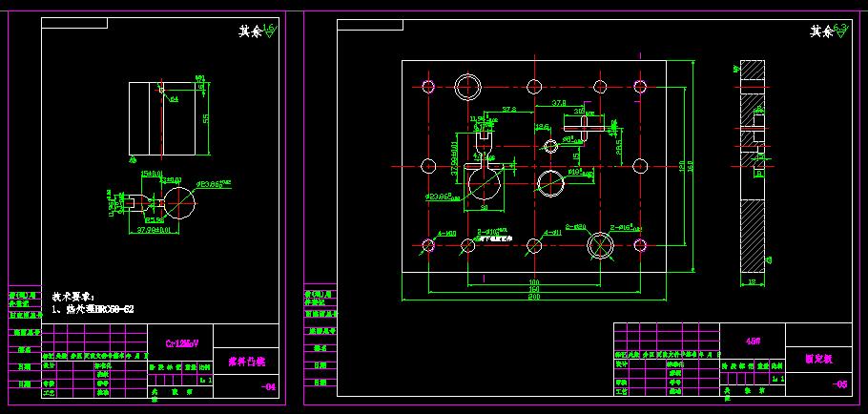This screenshot has height=414, width=868.
Task: Click the '其余' roughness note on right sheet
Action: 821,32
